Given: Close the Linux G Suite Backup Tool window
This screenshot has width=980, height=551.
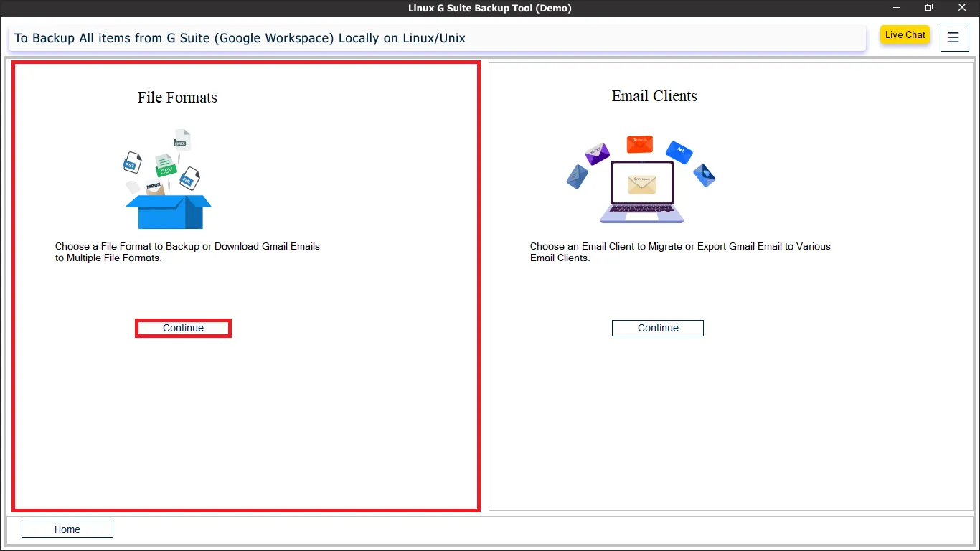Looking at the screenshot, I should pos(961,8).
